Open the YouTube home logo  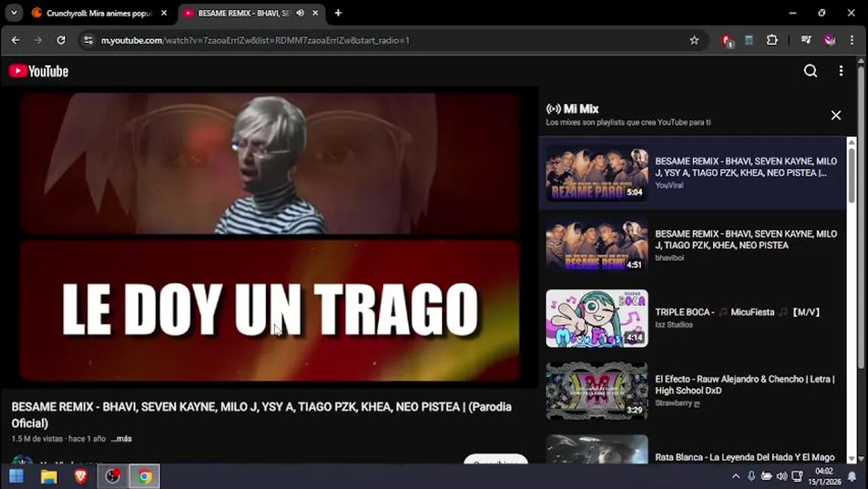(x=39, y=71)
